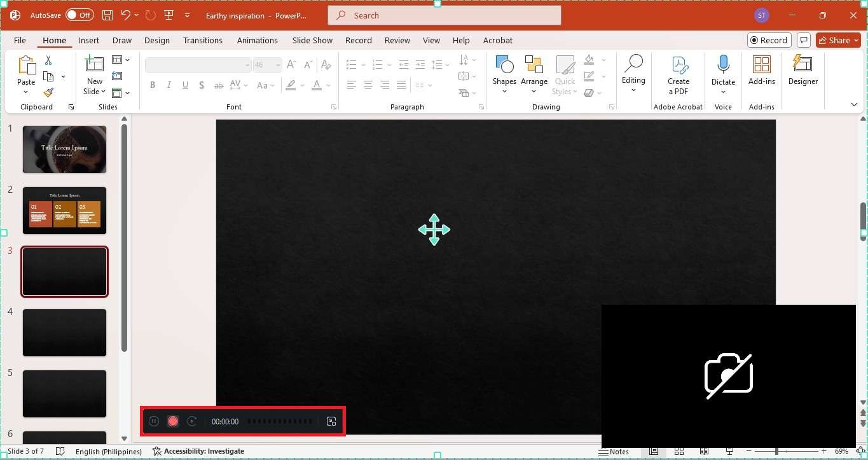This screenshot has width=868, height=460.
Task: Click English (Philippines) language
Action: [x=108, y=451]
